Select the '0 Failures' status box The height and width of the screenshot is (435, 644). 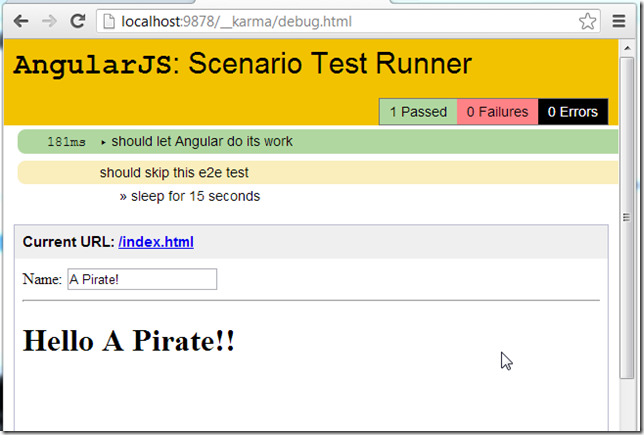[497, 111]
